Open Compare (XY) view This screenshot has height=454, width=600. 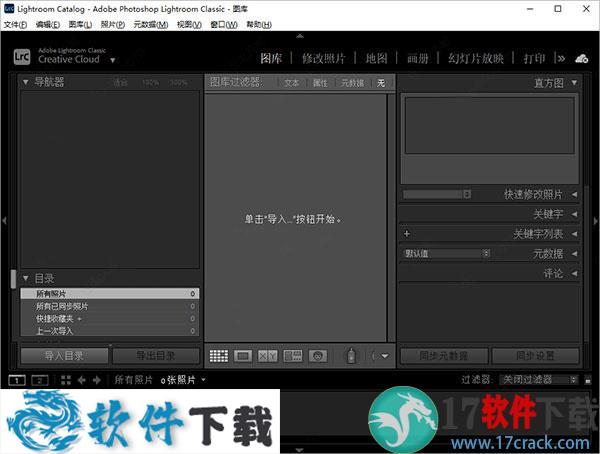[x=267, y=355]
